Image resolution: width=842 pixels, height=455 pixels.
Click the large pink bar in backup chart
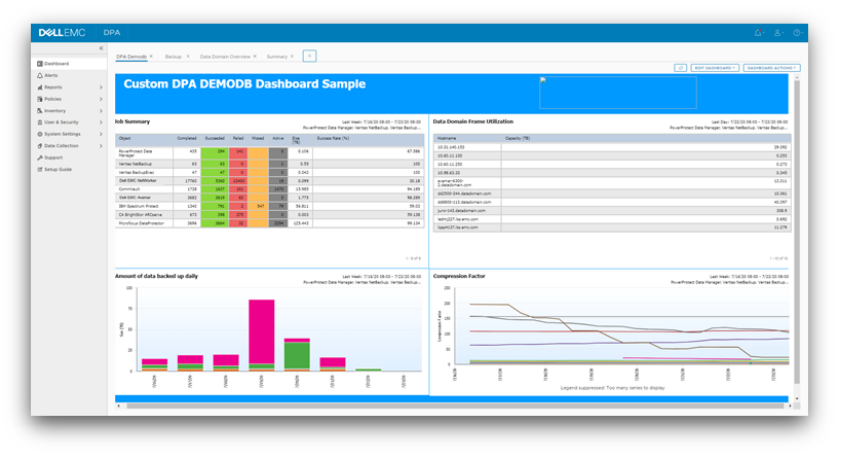[262, 331]
